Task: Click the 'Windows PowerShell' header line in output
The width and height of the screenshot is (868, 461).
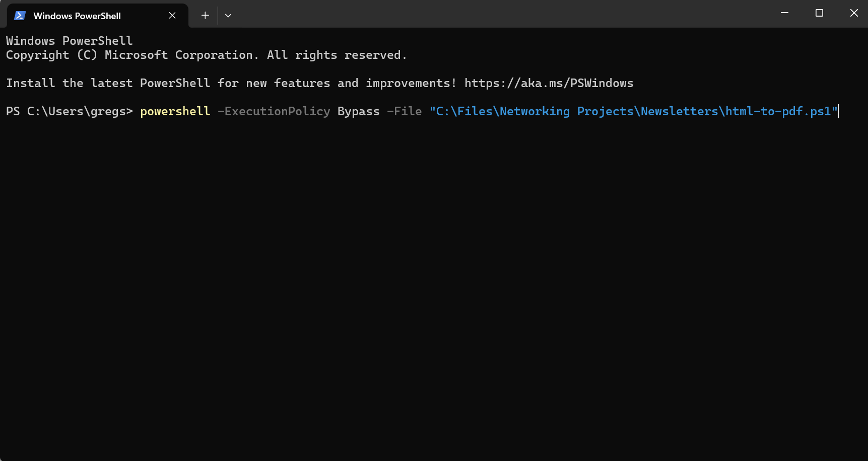Action: (x=70, y=41)
